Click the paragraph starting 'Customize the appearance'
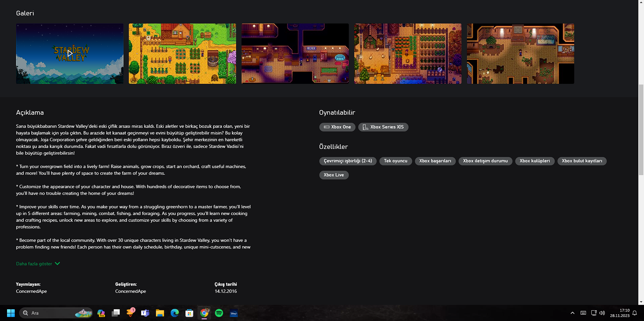 pos(128,190)
